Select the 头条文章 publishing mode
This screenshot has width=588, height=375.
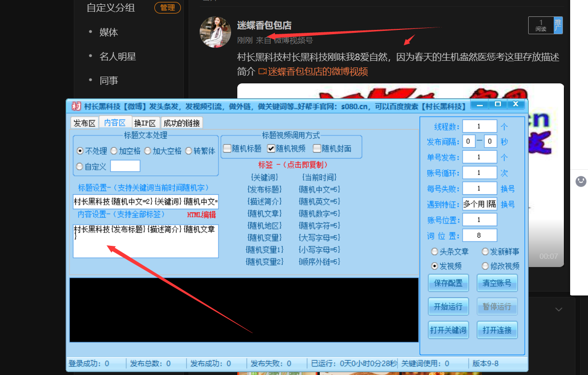pyautogui.click(x=435, y=251)
